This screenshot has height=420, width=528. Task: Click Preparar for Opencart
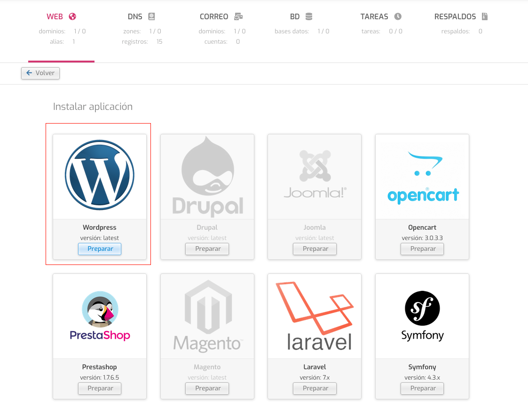pos(422,249)
